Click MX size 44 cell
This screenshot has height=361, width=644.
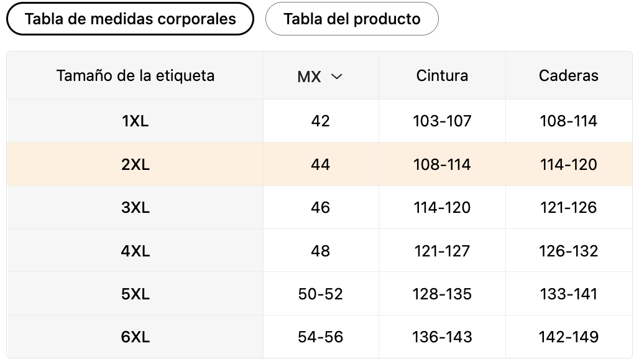click(320, 164)
